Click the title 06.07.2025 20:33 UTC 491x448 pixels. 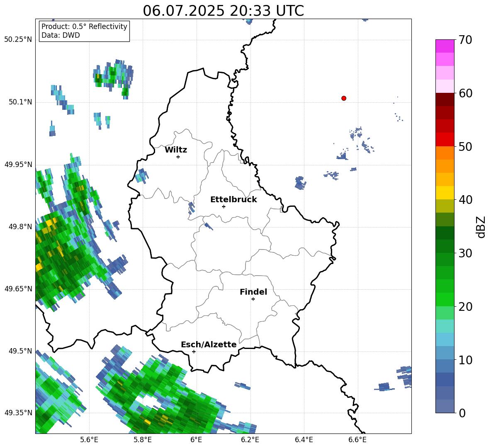click(x=223, y=11)
